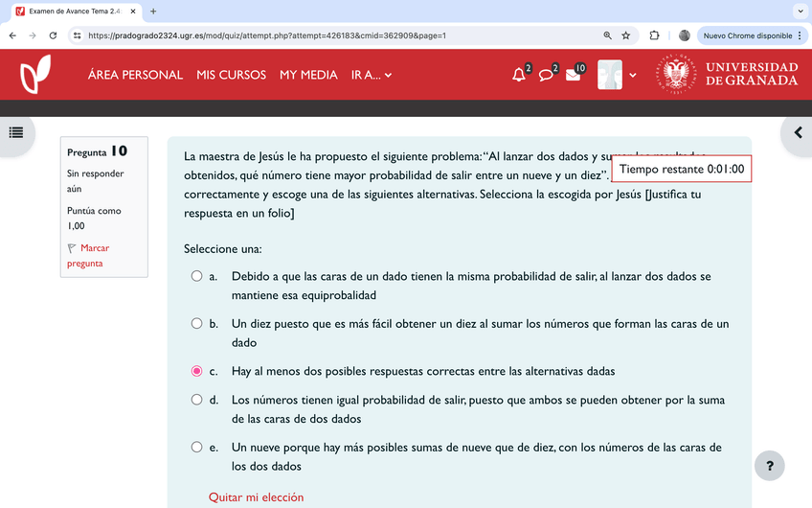This screenshot has height=508, width=812.
Task: Select answer option a about equiprobability
Action: point(196,276)
